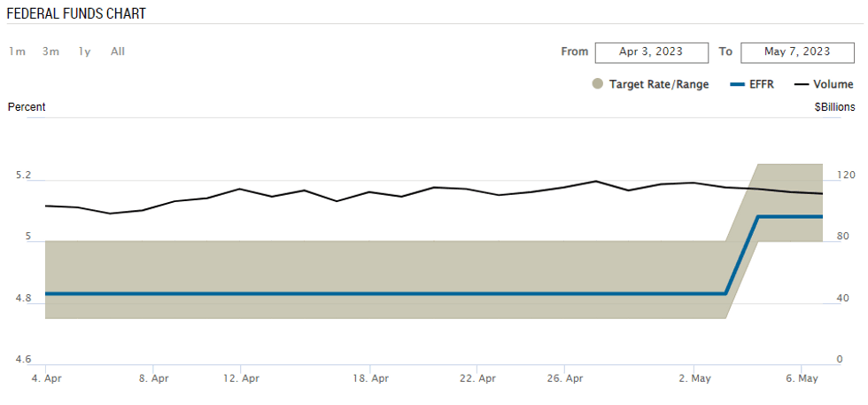Hide the Volume series via legend text

(x=833, y=84)
